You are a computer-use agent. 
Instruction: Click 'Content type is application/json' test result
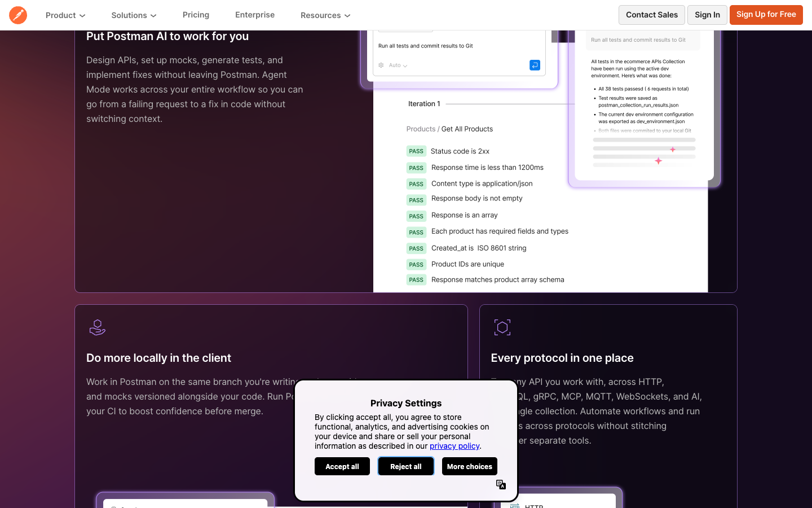(x=482, y=183)
